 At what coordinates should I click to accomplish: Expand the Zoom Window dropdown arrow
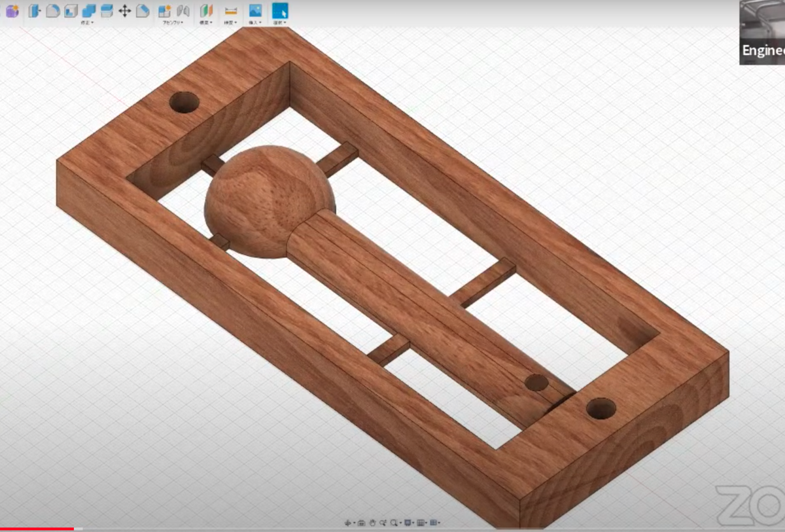point(400,523)
